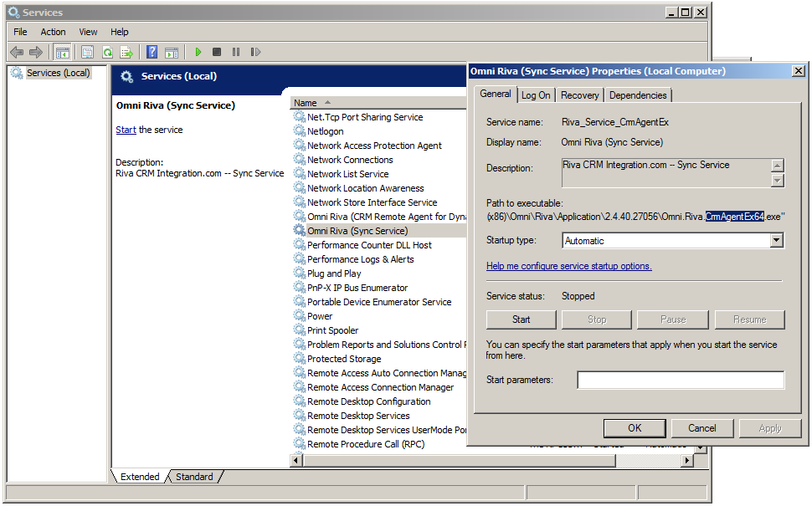Click the Start parameters input field

(681, 380)
